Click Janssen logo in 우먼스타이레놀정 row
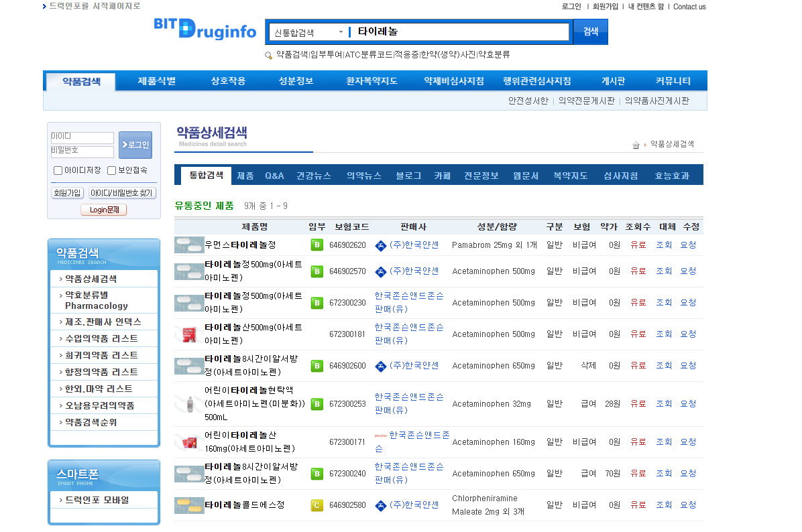This screenshot has width=802, height=532. point(380,246)
